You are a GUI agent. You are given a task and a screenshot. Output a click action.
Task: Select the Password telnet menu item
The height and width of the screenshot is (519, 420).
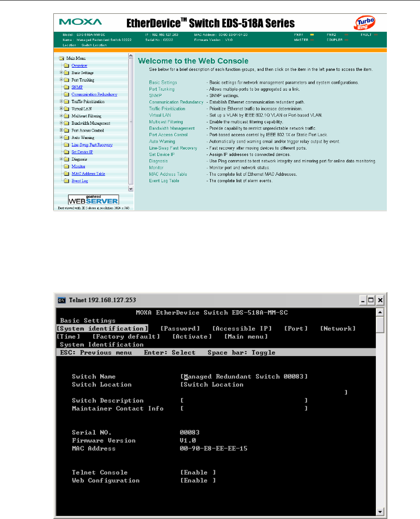pos(180,329)
